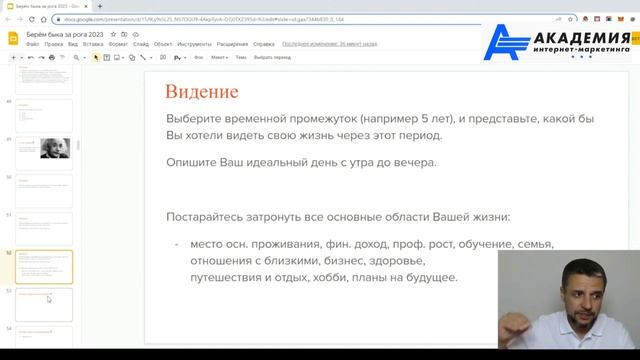Open the Объект menu

click(x=163, y=44)
